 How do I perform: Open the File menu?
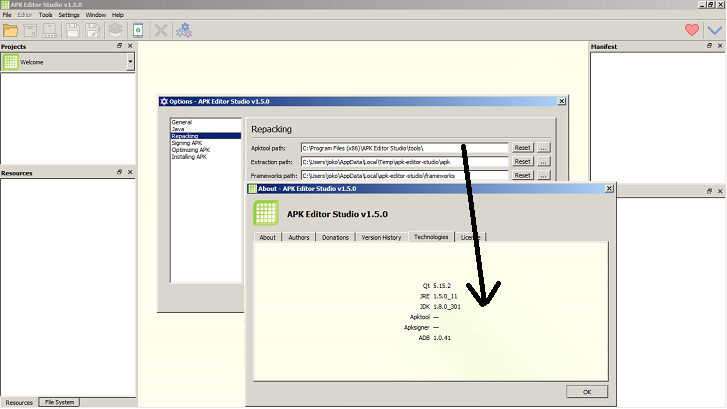[7, 15]
